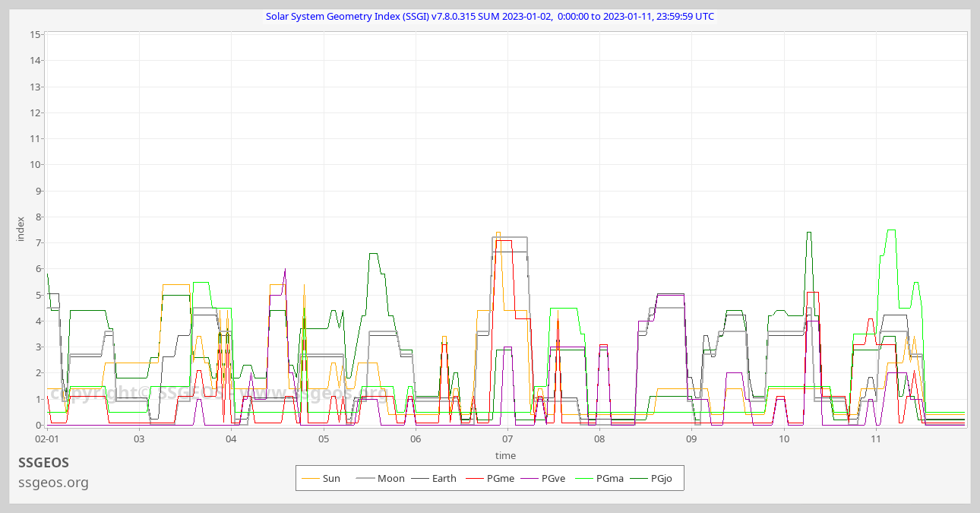The width and height of the screenshot is (980, 513).
Task: Click the 'time' x-axis label
Action: [x=505, y=456]
